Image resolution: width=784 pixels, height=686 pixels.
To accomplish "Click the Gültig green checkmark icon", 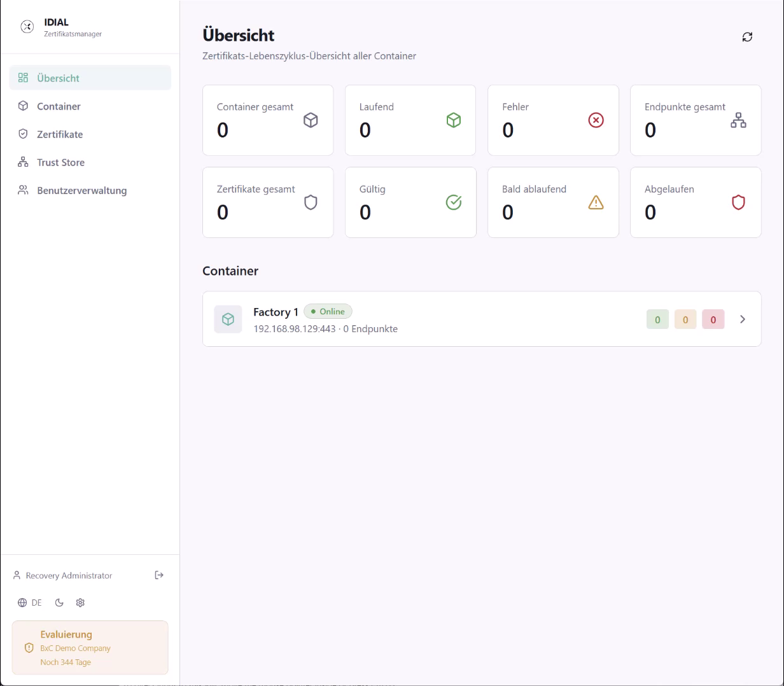I will pyautogui.click(x=453, y=202).
